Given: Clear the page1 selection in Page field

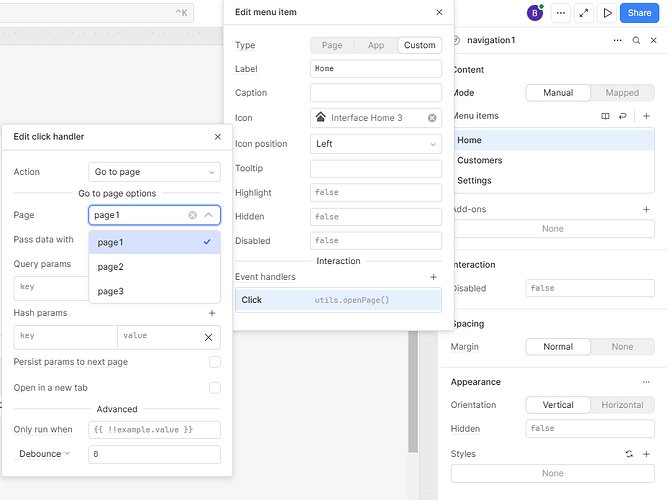Looking at the screenshot, I should coord(193,215).
